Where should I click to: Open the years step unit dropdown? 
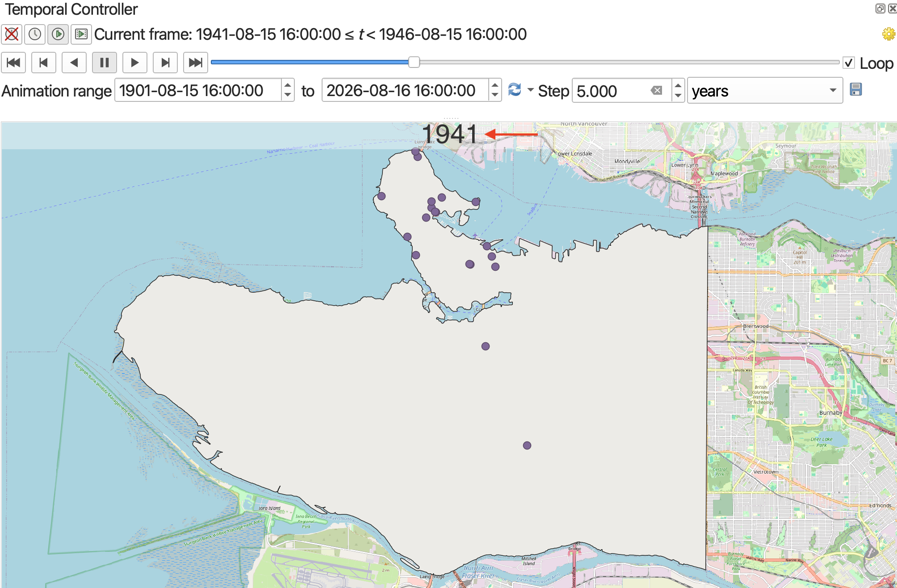[x=765, y=91]
